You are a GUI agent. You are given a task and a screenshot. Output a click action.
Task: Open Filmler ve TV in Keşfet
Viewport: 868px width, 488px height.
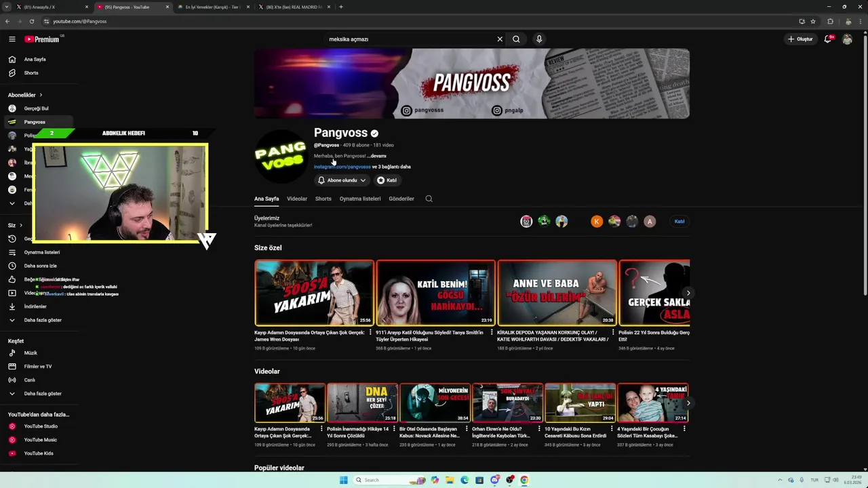[x=38, y=367]
